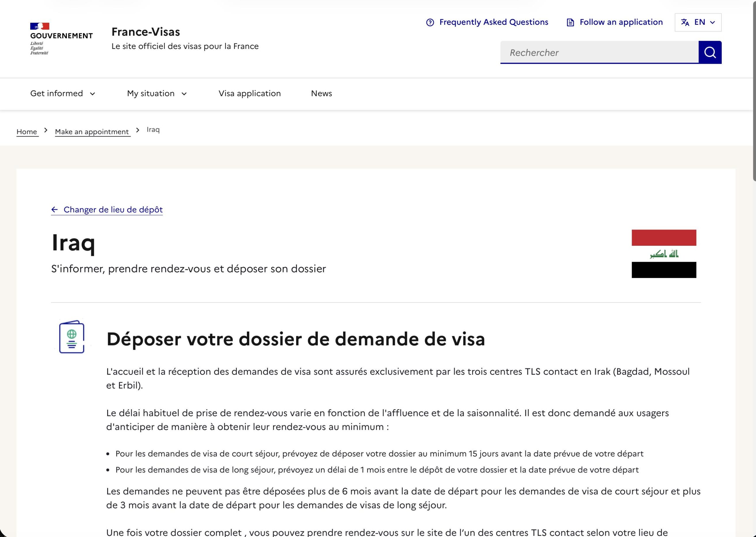Expand the My situation menu
The height and width of the screenshot is (537, 756).
(x=157, y=94)
